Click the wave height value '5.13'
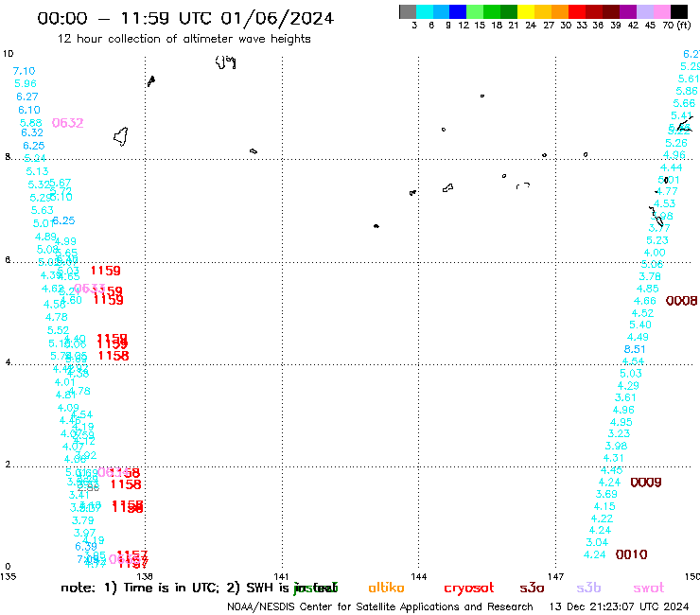The width and height of the screenshot is (700, 615). coord(37,171)
